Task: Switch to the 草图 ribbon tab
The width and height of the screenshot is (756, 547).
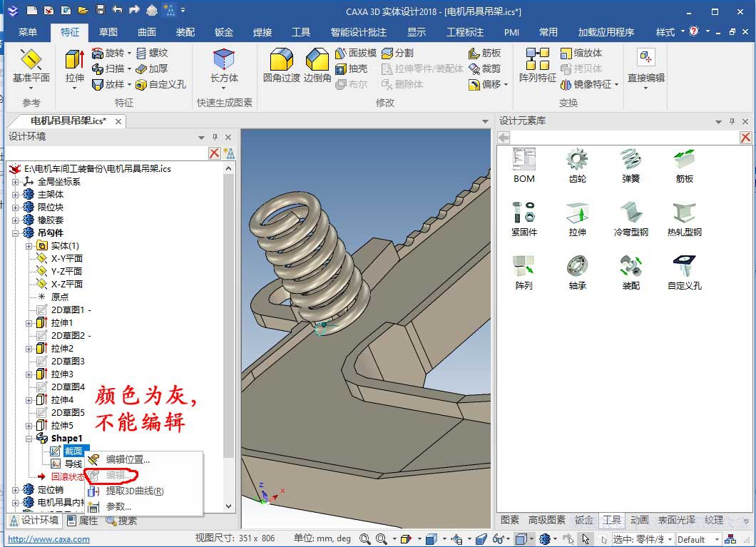Action: point(108,32)
